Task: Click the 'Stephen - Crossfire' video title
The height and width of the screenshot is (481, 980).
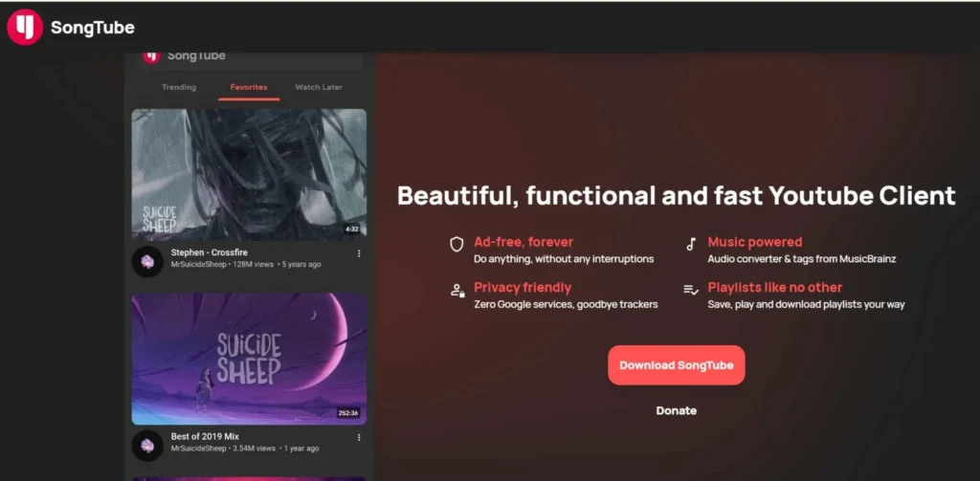Action: coord(210,252)
